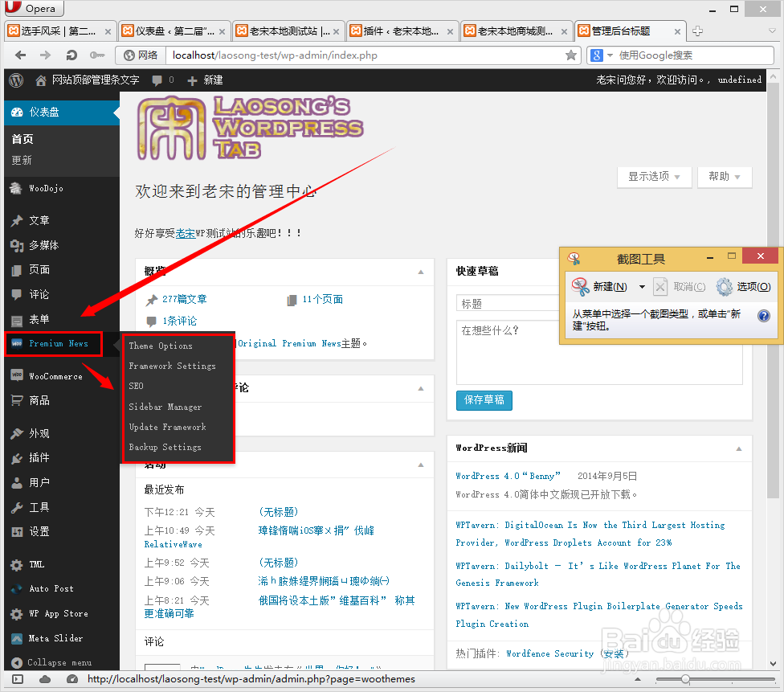Click 新建 in the admin bar
The image size is (784, 692).
206,80
